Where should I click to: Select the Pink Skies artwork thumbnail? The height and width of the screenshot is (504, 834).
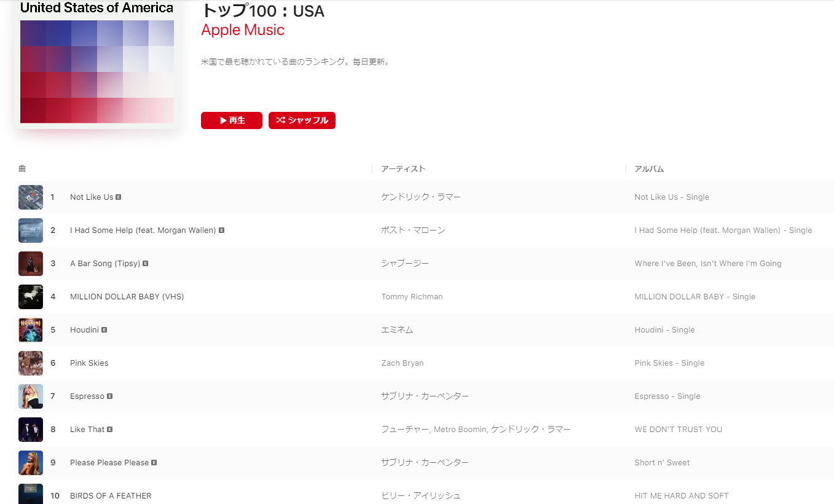pyautogui.click(x=31, y=363)
